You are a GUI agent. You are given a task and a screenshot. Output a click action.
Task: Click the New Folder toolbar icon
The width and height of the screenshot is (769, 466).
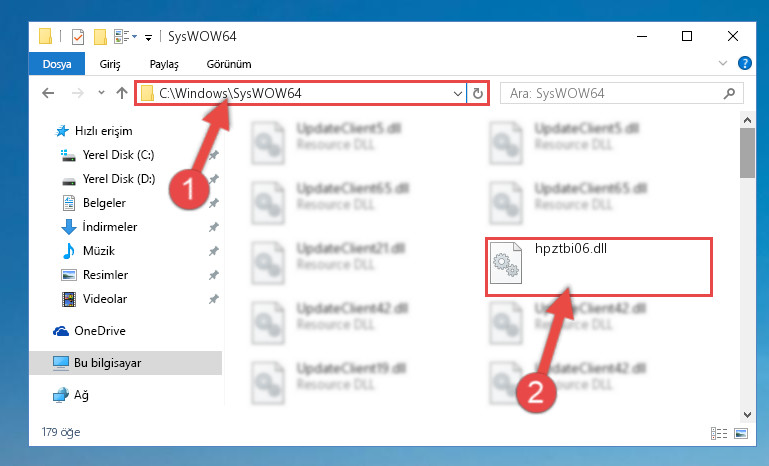[100, 36]
